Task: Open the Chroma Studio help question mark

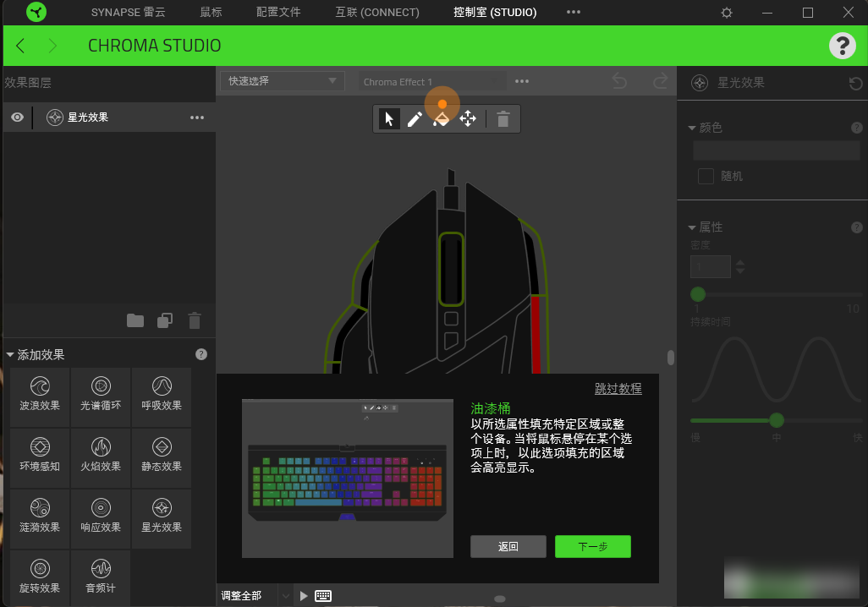Action: [843, 46]
